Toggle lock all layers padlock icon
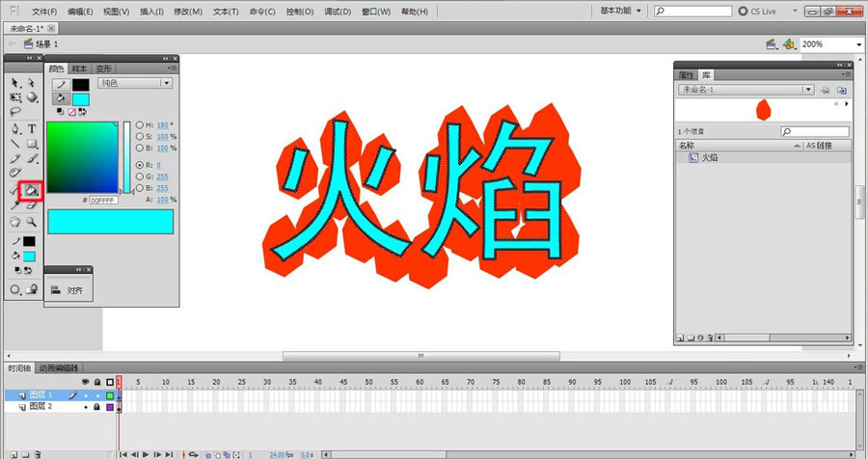This screenshot has height=459, width=868. click(x=97, y=382)
